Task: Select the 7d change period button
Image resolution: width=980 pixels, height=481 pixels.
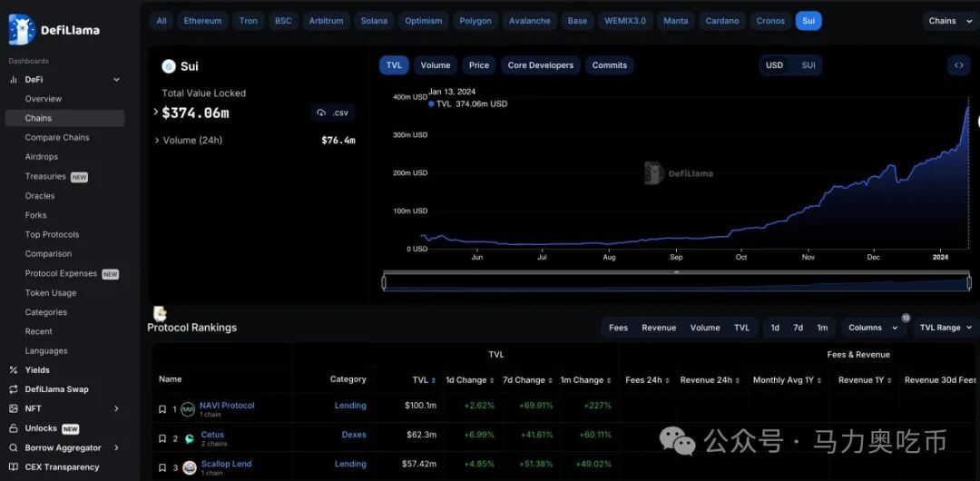Action: (x=799, y=328)
